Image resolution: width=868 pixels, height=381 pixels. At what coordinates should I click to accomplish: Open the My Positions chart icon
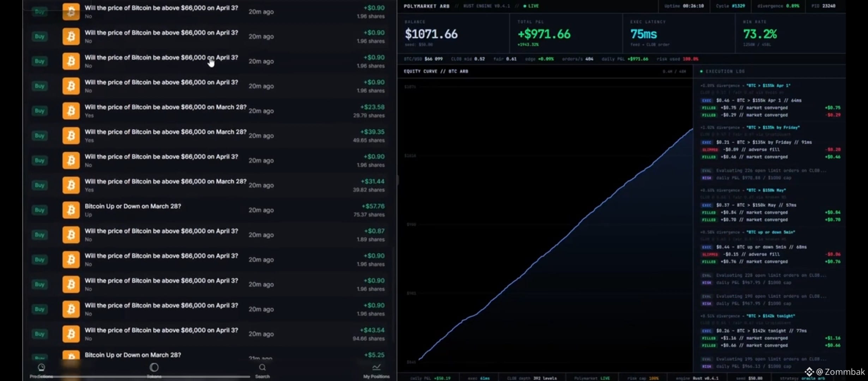coord(376,367)
